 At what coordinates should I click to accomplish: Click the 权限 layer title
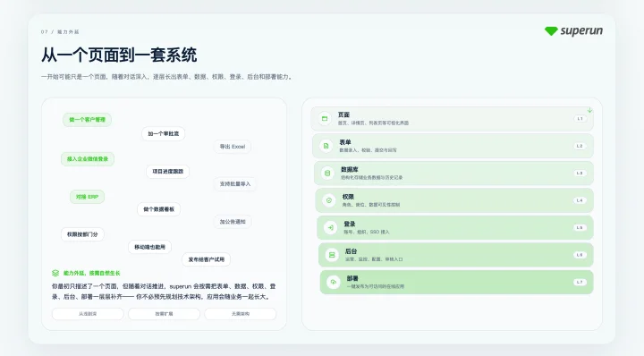point(348,197)
